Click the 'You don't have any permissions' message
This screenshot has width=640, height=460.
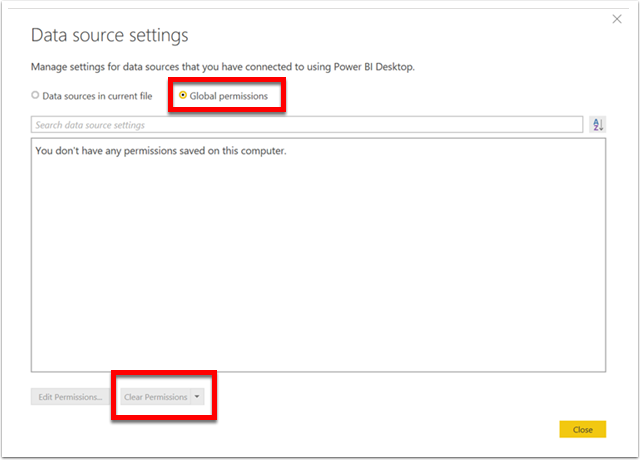(x=161, y=151)
